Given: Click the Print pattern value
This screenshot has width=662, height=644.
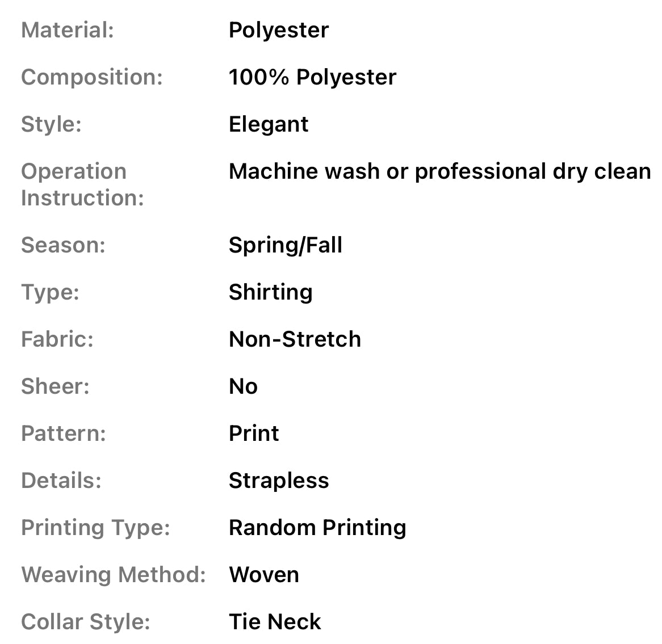Looking at the screenshot, I should (254, 433).
